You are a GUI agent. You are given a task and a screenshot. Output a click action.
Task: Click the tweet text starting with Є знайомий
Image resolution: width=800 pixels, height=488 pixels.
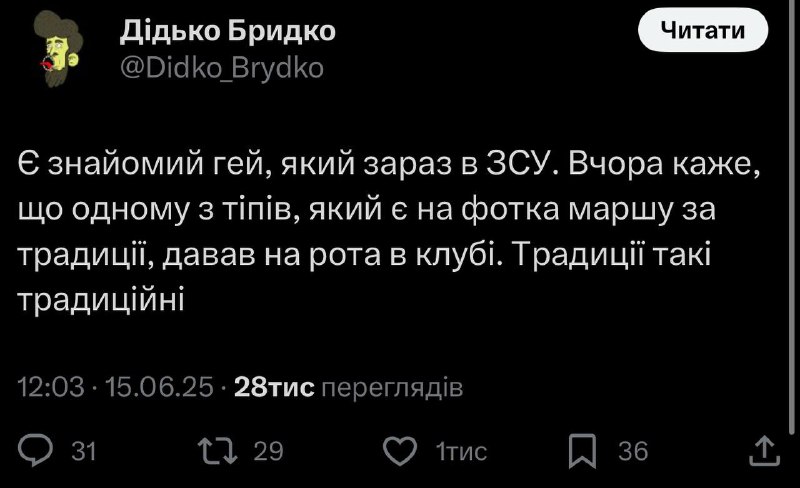(390, 232)
